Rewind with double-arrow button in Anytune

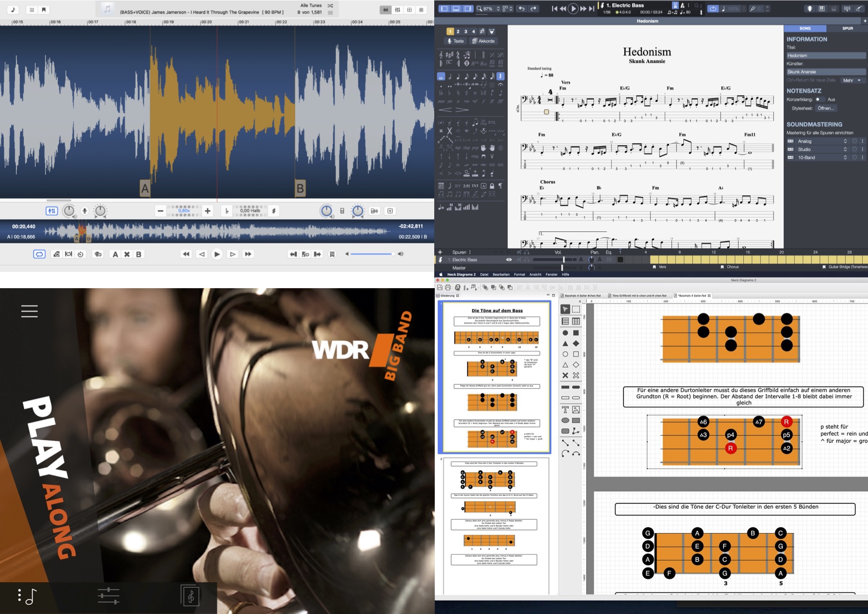[x=186, y=254]
